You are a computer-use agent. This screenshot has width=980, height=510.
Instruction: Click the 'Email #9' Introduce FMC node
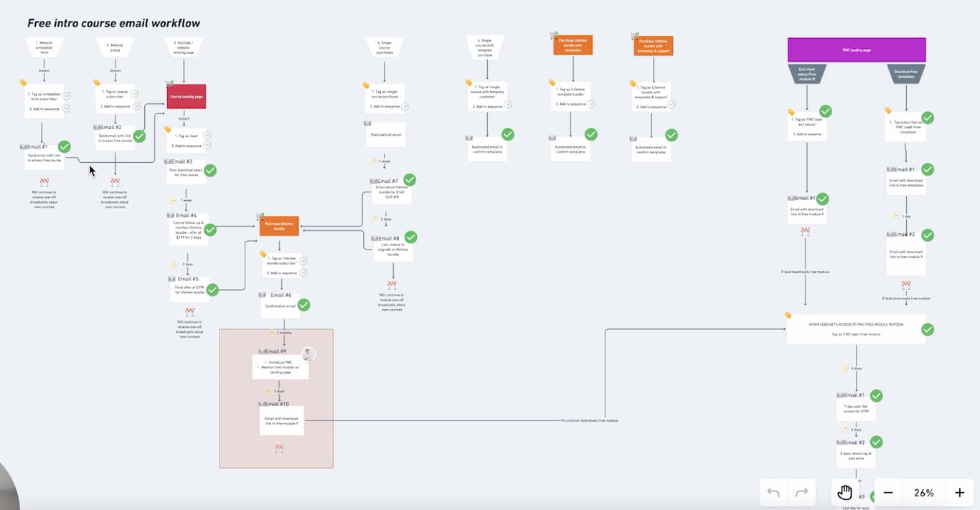pos(281,367)
